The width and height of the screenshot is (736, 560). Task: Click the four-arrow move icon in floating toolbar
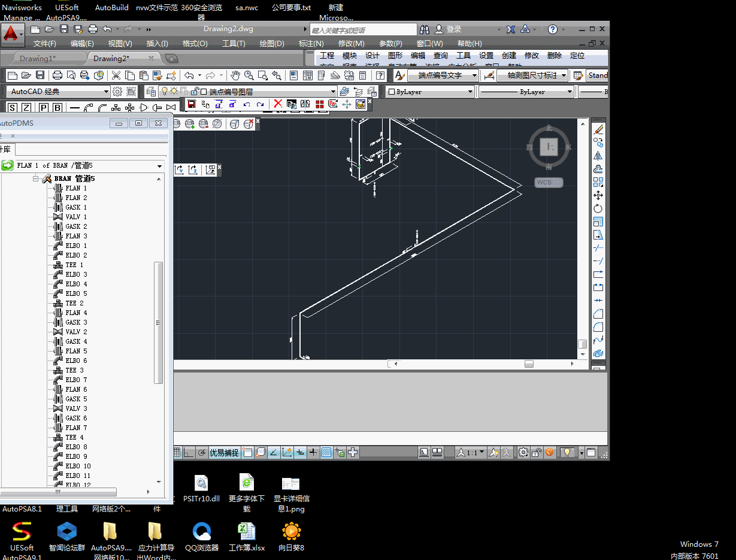coord(347,104)
